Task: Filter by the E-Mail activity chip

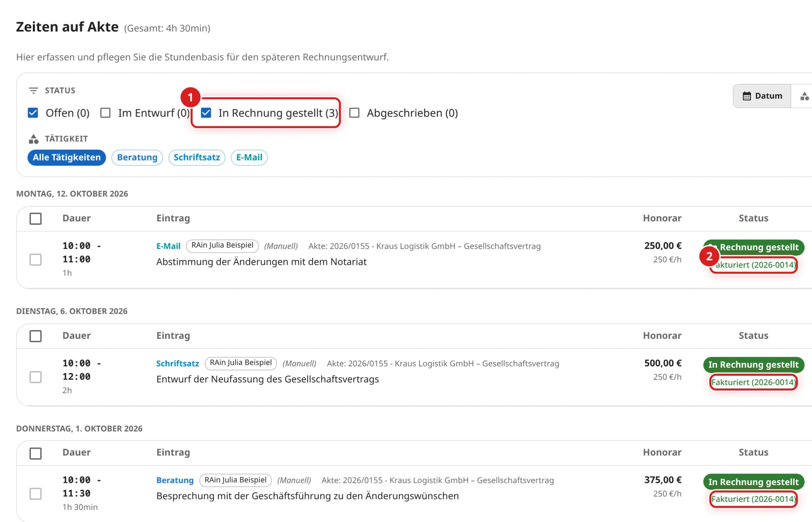Action: pyautogui.click(x=249, y=157)
